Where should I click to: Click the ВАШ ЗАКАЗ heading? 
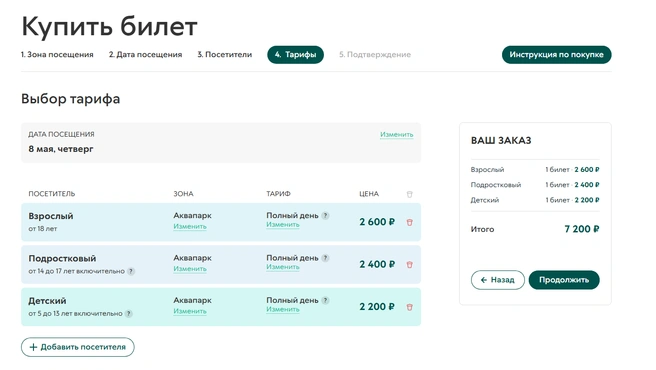pyautogui.click(x=501, y=140)
